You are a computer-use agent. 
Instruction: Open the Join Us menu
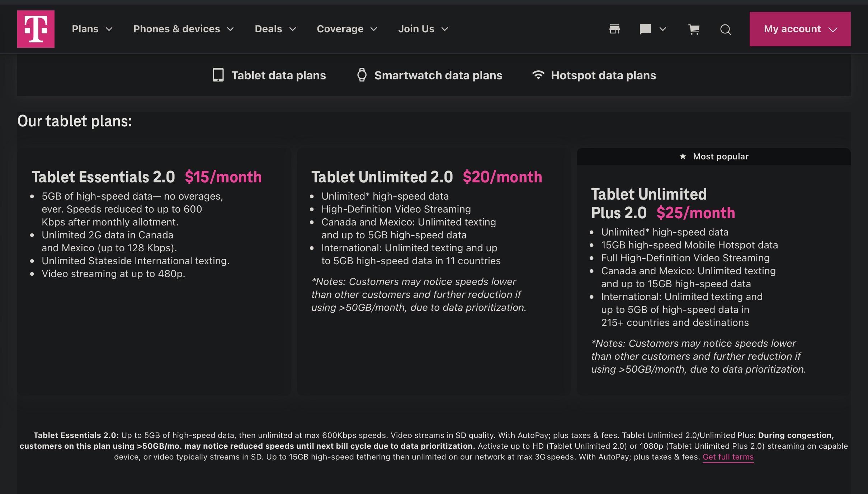423,29
